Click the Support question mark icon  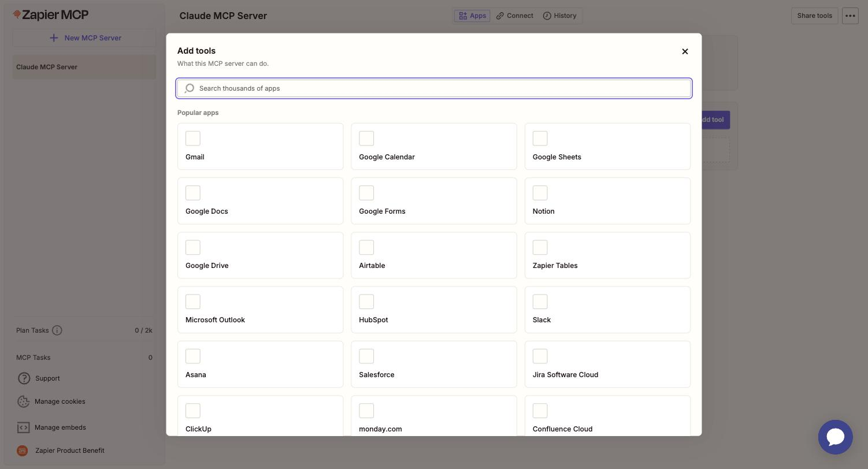point(24,378)
